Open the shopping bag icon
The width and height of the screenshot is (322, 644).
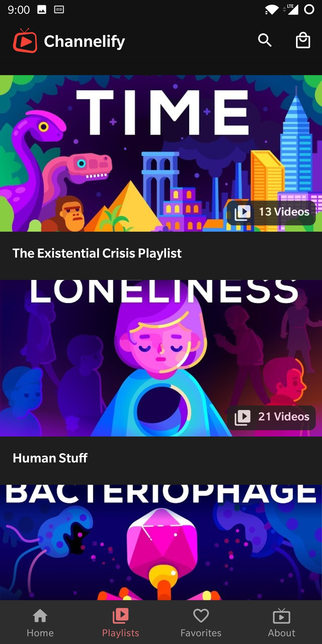[x=303, y=40]
